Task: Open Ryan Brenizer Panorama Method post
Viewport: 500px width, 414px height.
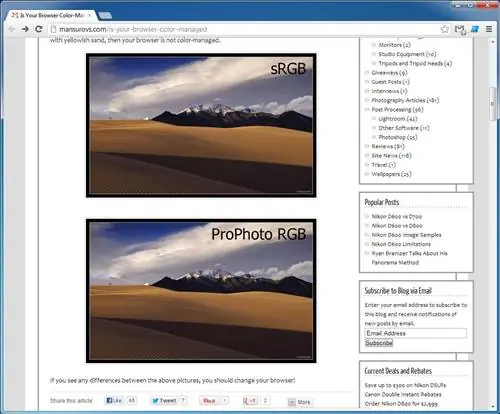Action: click(410, 258)
